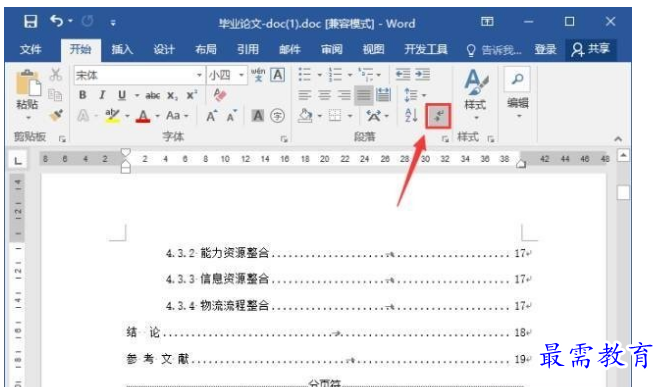Apply distributed alignment
The height and width of the screenshot is (387, 661).
point(383,95)
